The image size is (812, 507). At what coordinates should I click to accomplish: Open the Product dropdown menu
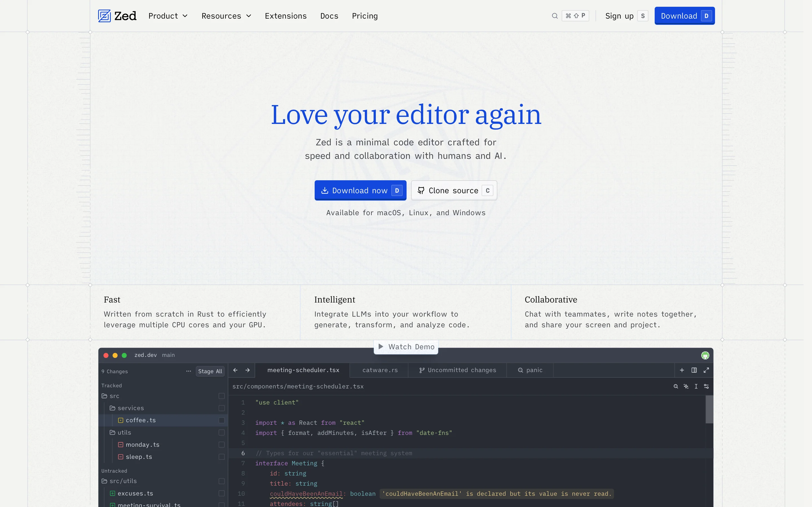(168, 16)
